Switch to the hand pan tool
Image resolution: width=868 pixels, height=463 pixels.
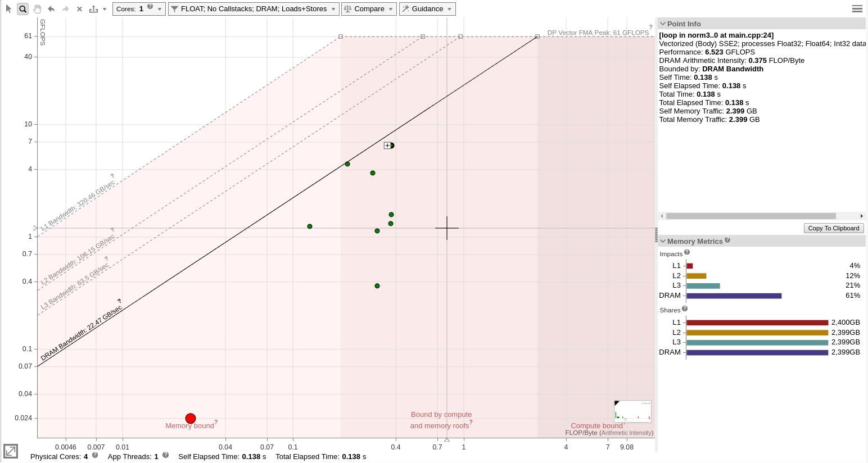(37, 9)
